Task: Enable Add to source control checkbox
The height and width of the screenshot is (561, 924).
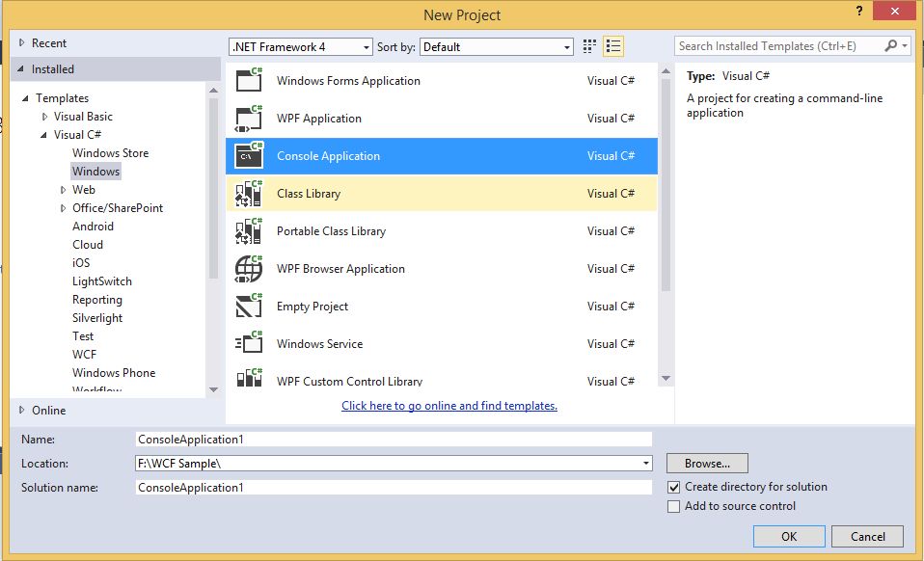Action: click(x=673, y=506)
